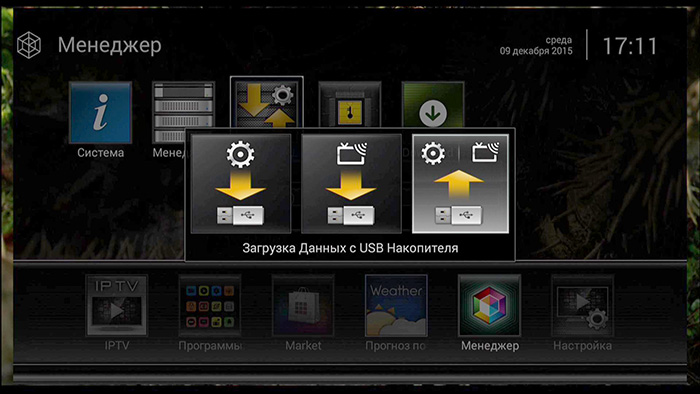This screenshot has width=700, height=394.
Task: Select the USB data transfer settings icon
Action: pyautogui.click(x=267, y=103)
